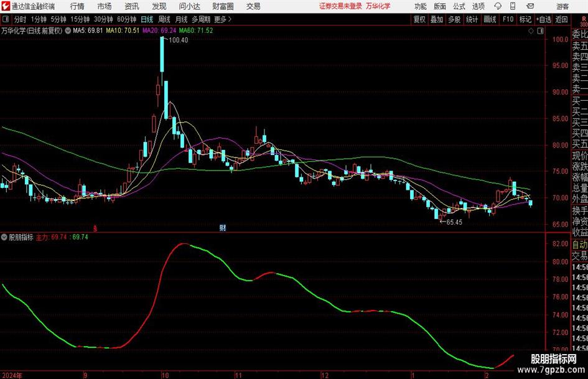
Task: Open the 选项 menu
Action: pos(478,6)
